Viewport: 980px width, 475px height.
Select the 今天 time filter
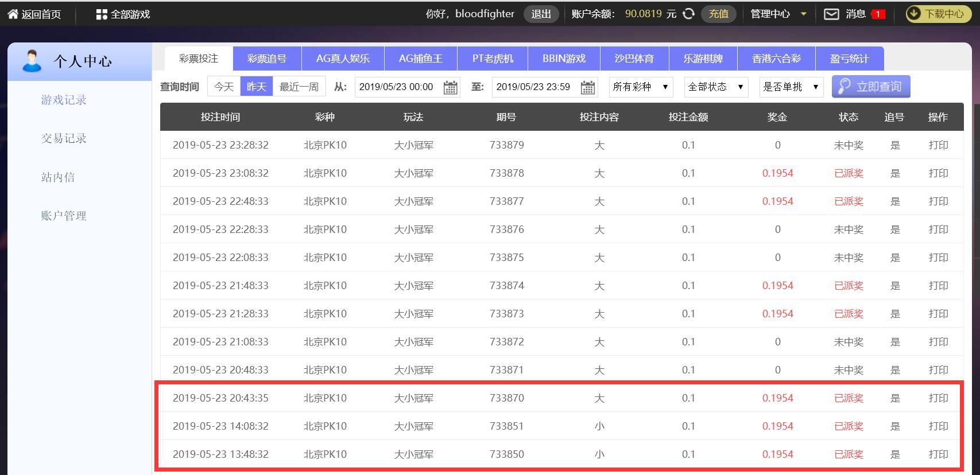click(224, 87)
